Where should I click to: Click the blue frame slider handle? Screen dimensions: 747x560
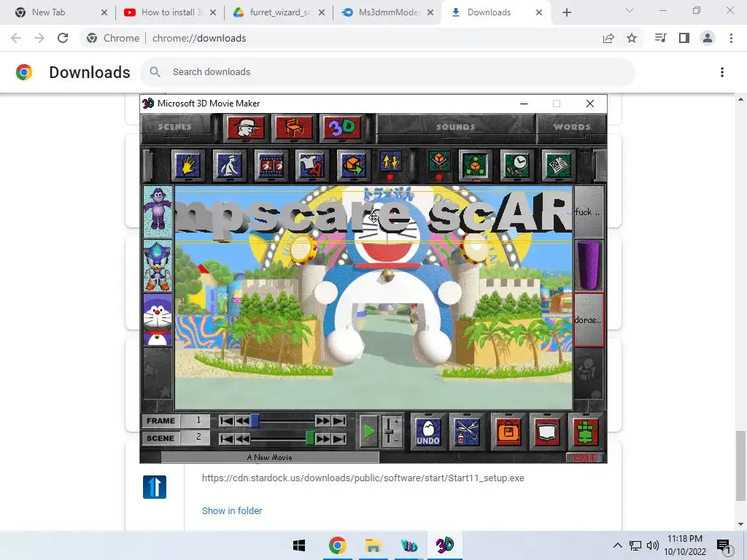255,421
